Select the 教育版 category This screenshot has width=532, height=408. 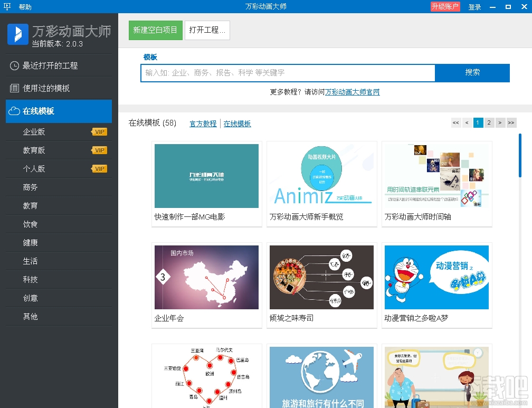point(59,150)
